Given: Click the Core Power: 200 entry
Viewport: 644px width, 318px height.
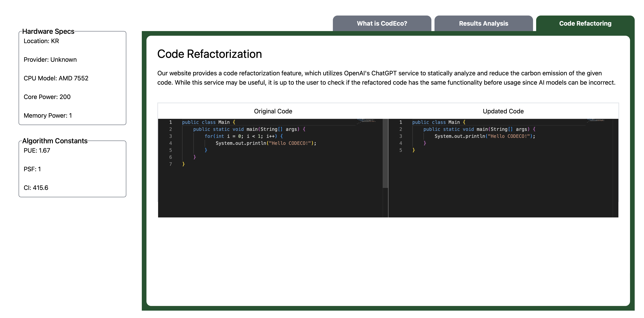Looking at the screenshot, I should 47,97.
